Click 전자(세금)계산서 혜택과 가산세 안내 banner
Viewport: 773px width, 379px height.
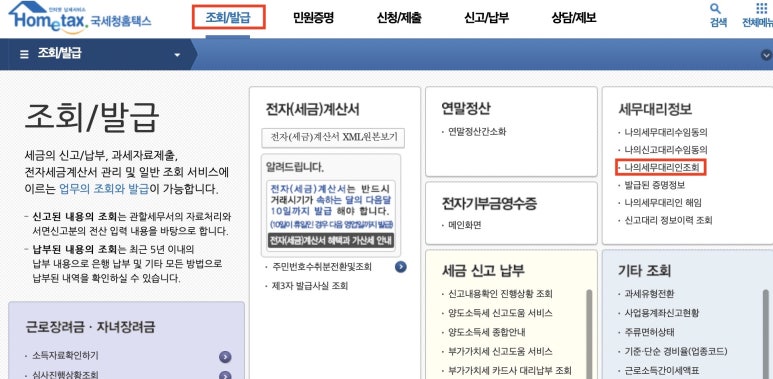330,241
